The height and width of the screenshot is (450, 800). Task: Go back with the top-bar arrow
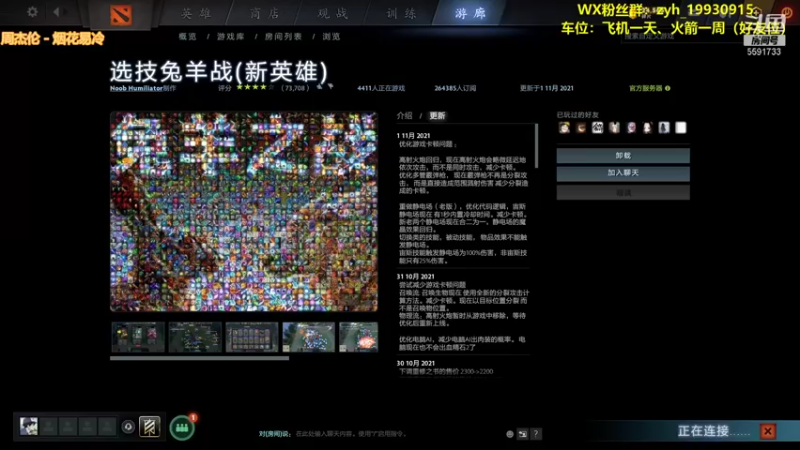point(56,11)
